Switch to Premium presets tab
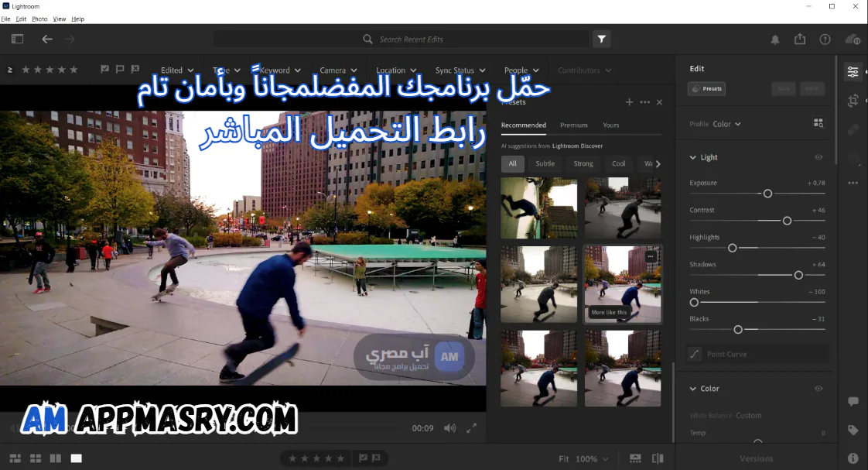This screenshot has width=868, height=470. (x=573, y=125)
